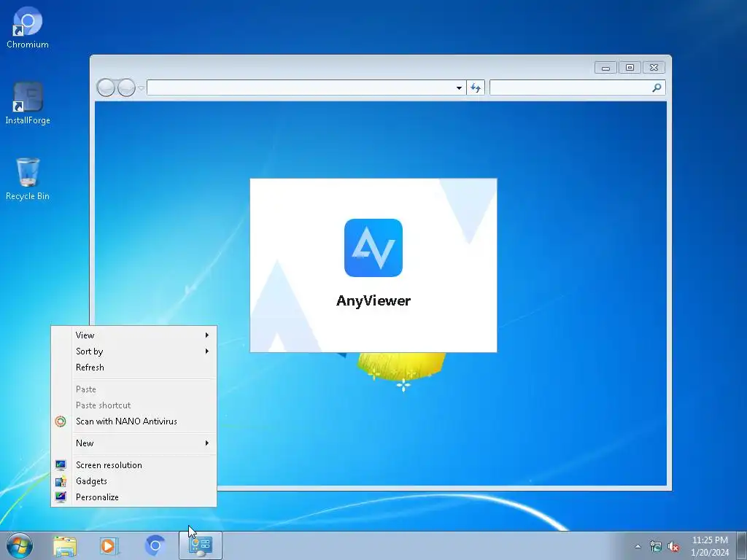Click the Gadgets menu icon
Viewport: 747px width, 560px height.
(x=61, y=481)
